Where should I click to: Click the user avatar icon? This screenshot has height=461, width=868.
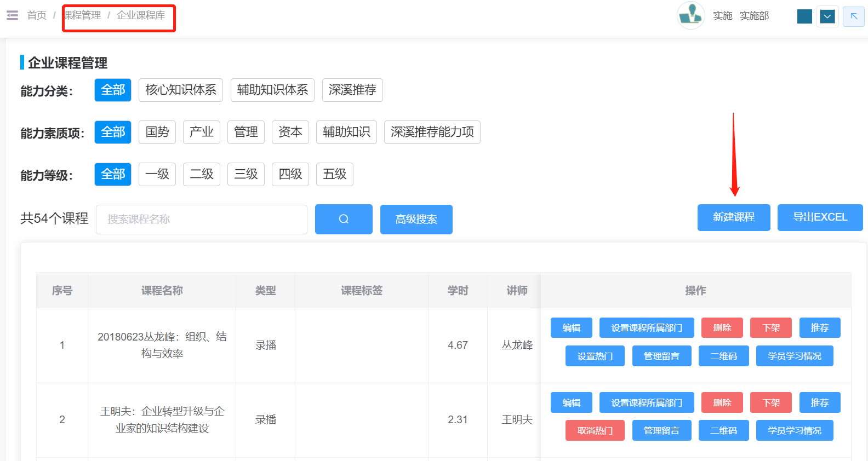(690, 15)
